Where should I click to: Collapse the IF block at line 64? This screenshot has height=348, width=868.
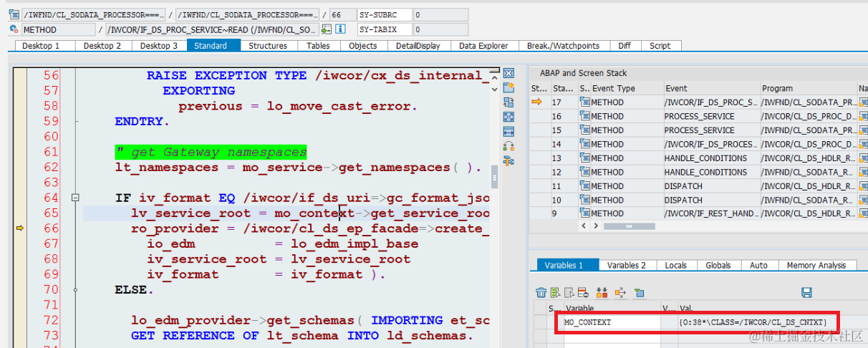click(x=76, y=198)
